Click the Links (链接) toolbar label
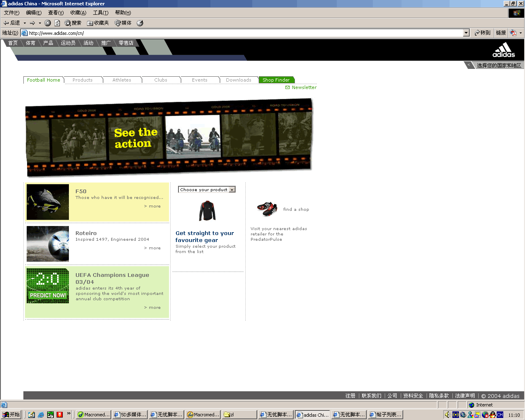The image size is (525, 420). [501, 33]
